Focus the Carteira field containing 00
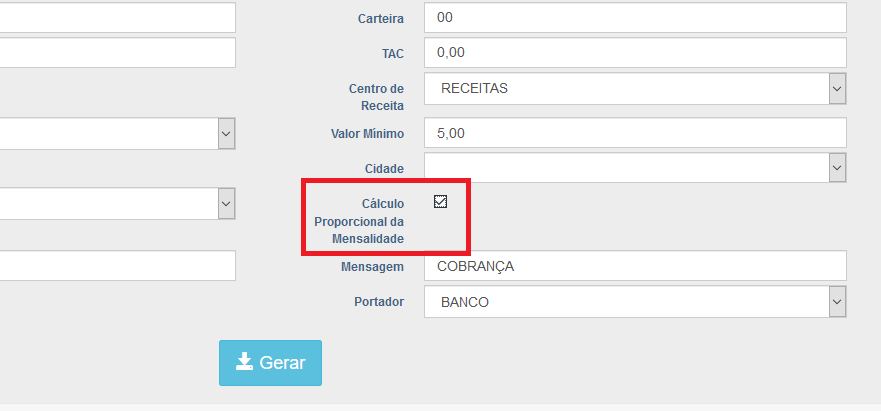 [635, 18]
